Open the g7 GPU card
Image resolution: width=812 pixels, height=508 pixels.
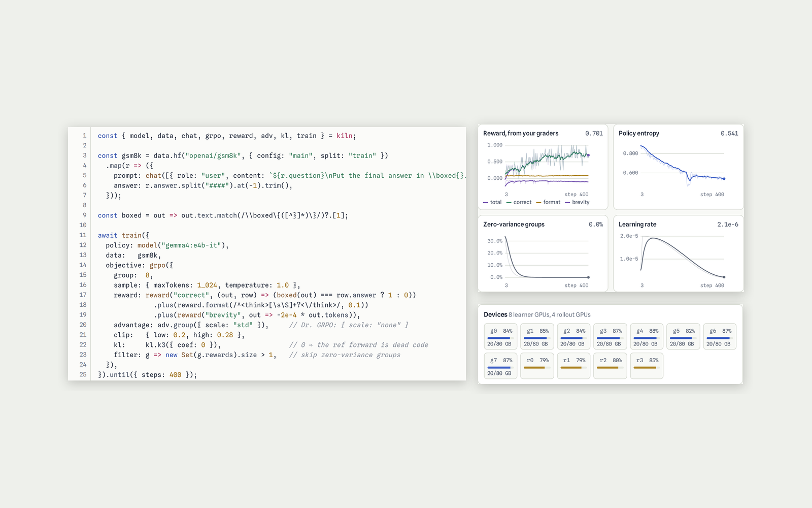point(500,366)
